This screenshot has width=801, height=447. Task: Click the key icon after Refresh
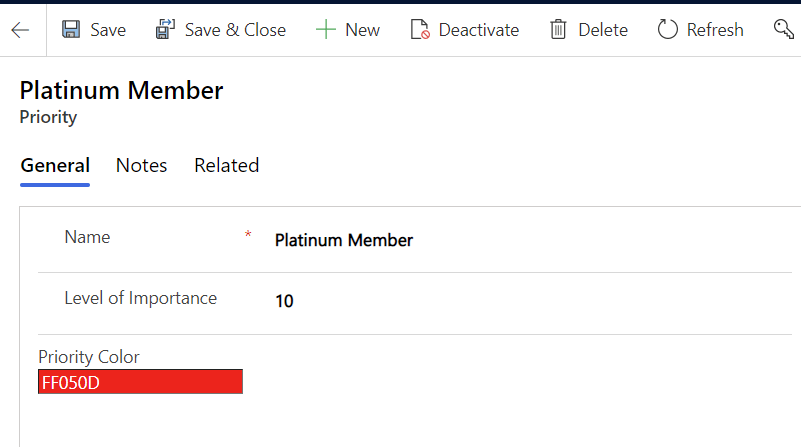[x=784, y=30]
